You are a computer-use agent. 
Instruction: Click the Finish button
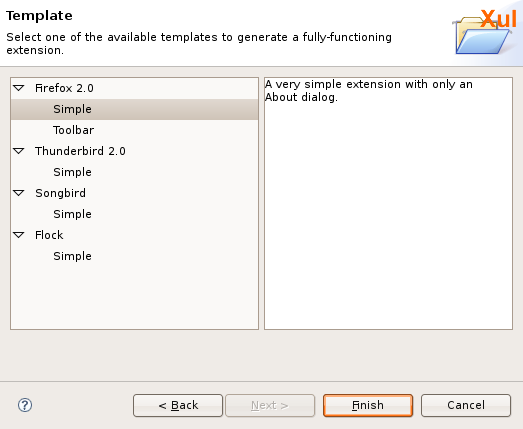(x=368, y=406)
